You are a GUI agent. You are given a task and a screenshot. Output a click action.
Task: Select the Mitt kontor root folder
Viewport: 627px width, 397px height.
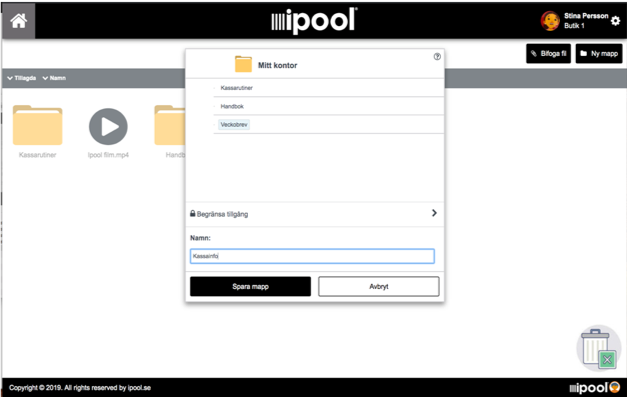click(278, 65)
